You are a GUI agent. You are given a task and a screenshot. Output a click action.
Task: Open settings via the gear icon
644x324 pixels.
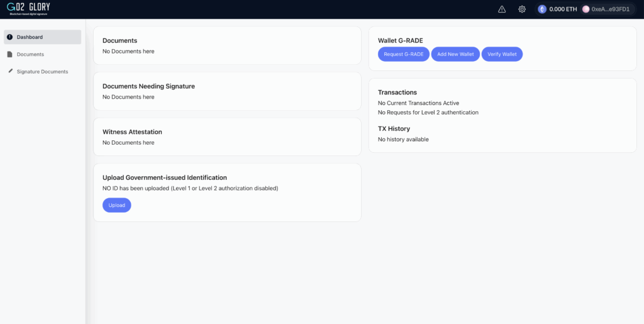[x=522, y=9]
